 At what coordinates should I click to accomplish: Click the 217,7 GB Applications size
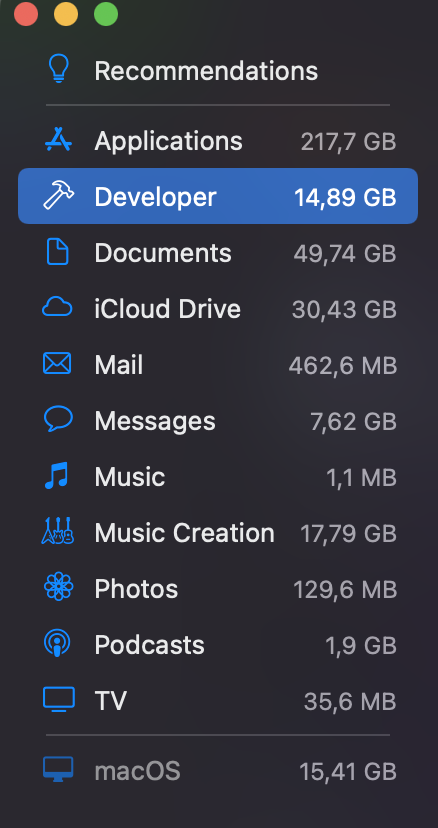pyautogui.click(x=348, y=142)
